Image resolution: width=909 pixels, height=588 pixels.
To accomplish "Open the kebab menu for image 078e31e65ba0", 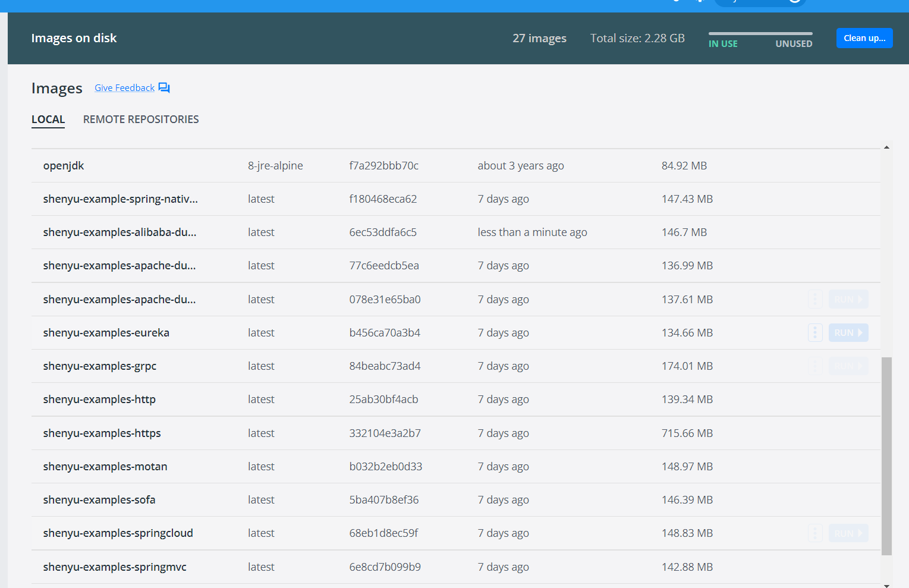I will (x=815, y=300).
